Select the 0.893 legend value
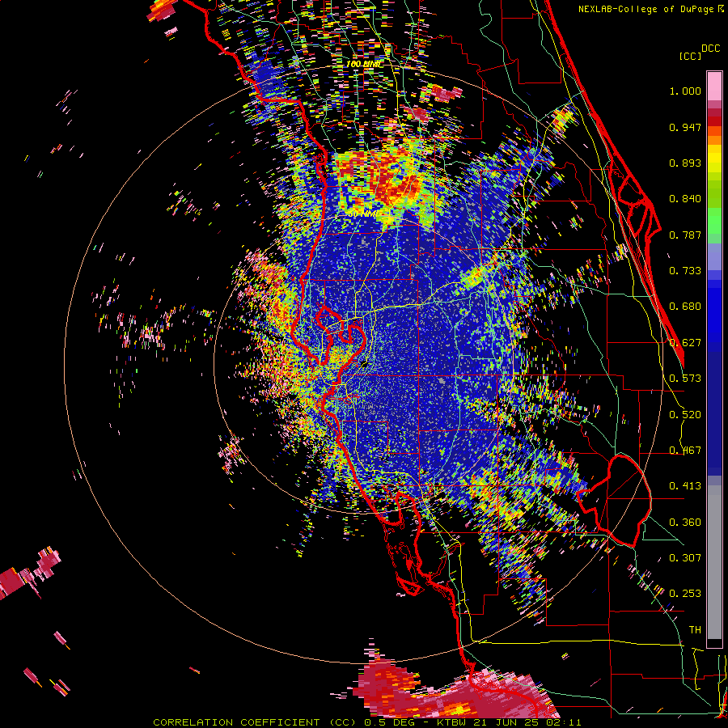Viewport: 728px width, 728px height. 685,163
